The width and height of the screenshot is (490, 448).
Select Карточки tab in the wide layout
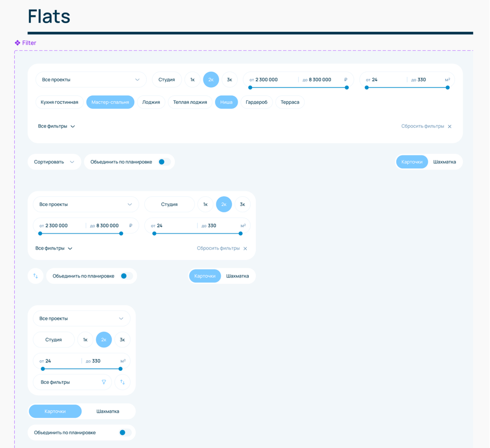(412, 162)
